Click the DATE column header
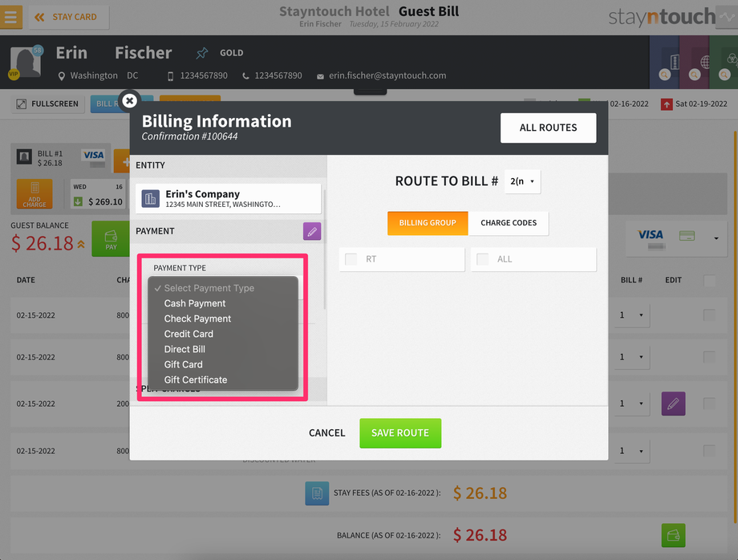The image size is (738, 560). click(x=26, y=280)
